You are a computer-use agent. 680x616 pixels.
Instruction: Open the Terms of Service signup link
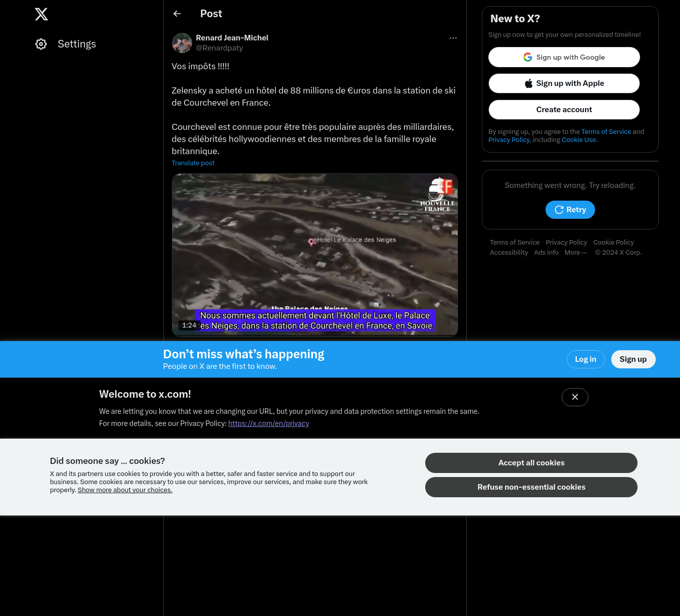tap(606, 132)
